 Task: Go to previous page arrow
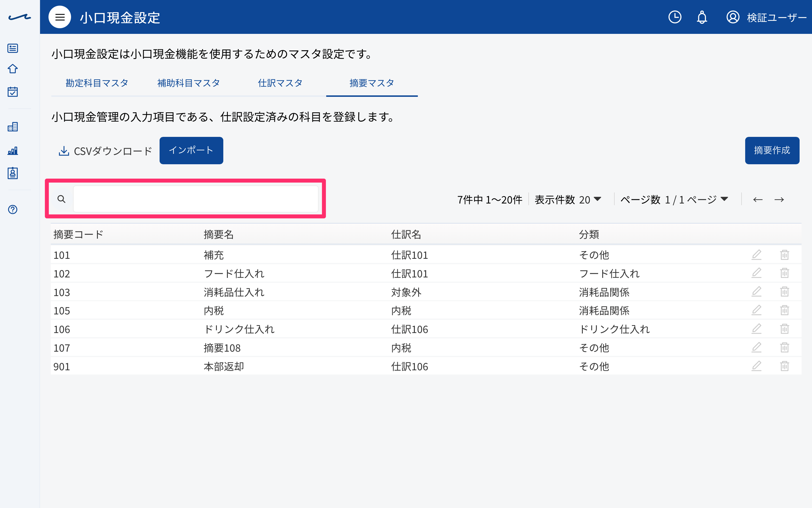click(x=758, y=200)
